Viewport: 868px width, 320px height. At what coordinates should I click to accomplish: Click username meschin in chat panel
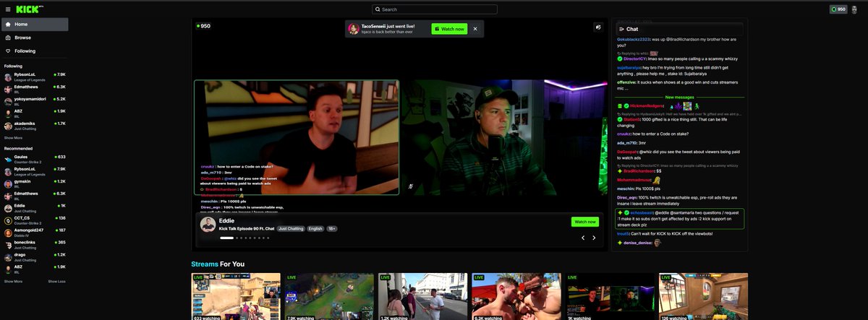625,189
